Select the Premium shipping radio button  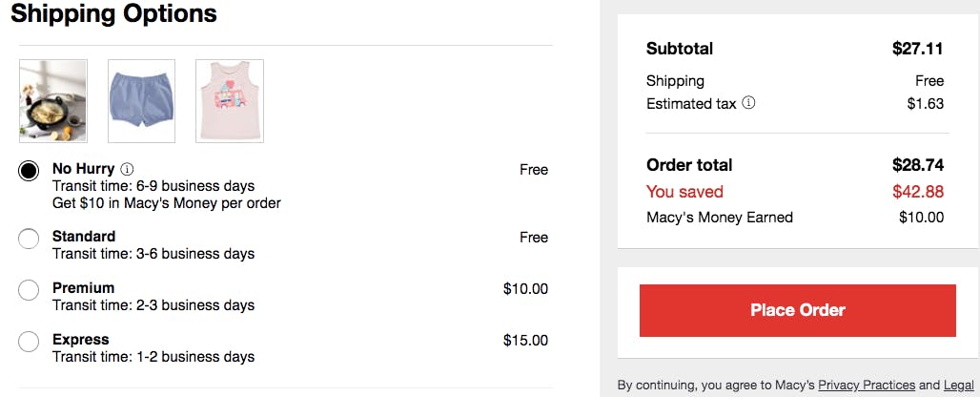(x=29, y=290)
